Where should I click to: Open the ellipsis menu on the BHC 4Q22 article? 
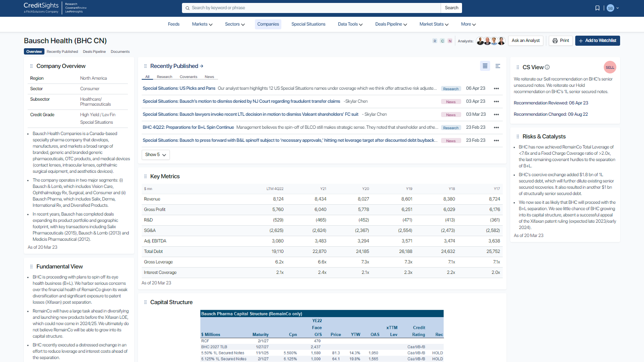pyautogui.click(x=496, y=128)
